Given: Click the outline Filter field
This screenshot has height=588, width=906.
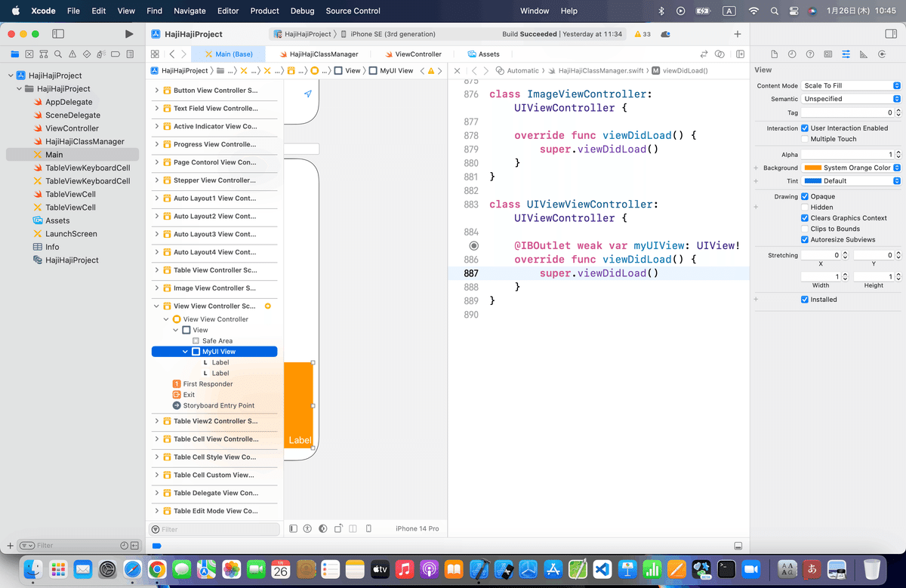Looking at the screenshot, I should point(214,529).
